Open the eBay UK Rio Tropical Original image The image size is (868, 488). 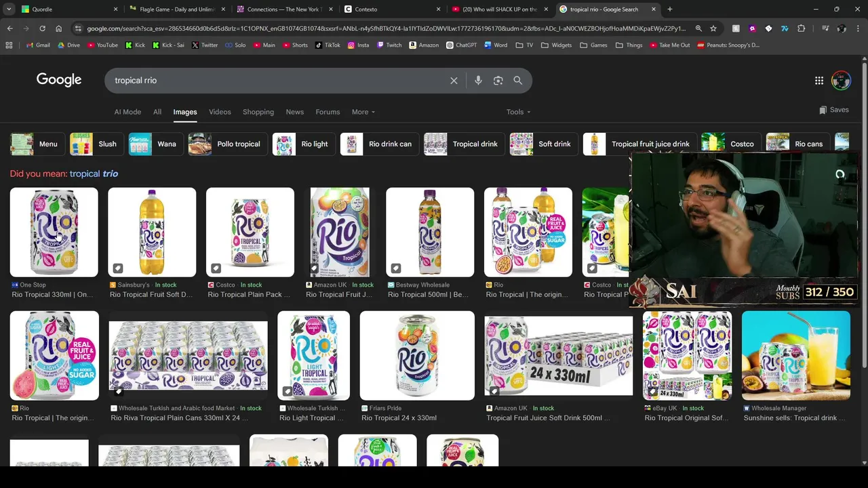pyautogui.click(x=687, y=356)
